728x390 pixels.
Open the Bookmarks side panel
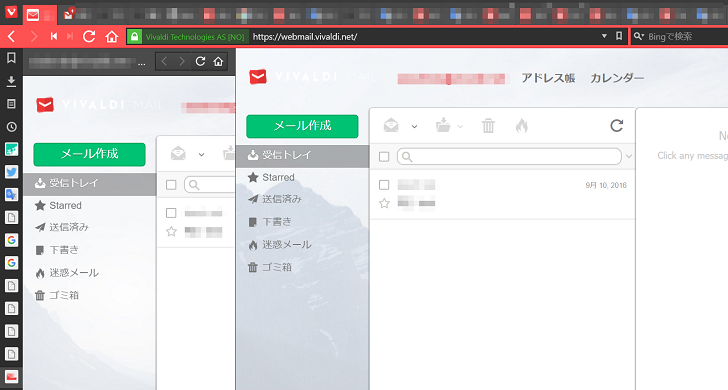click(11, 58)
